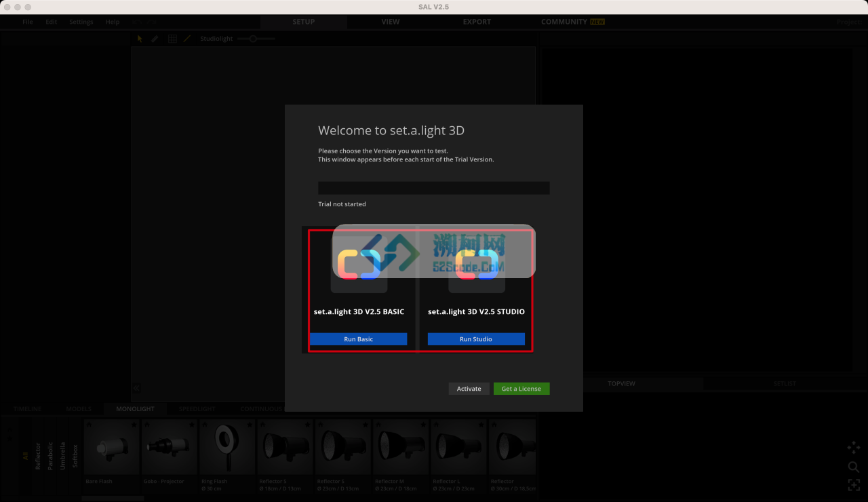Click the magnifier zoom icon at lower right

tap(854, 467)
